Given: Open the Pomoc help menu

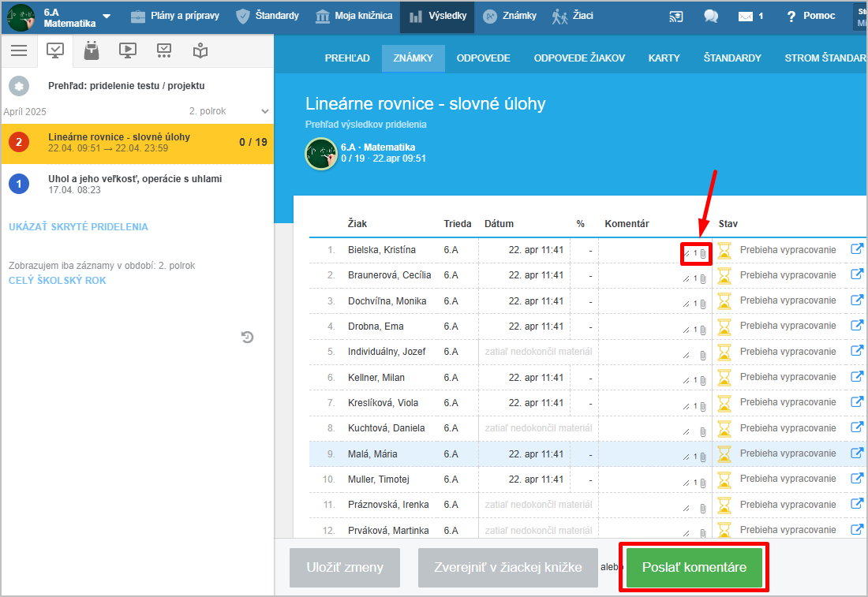Looking at the screenshot, I should [x=810, y=16].
